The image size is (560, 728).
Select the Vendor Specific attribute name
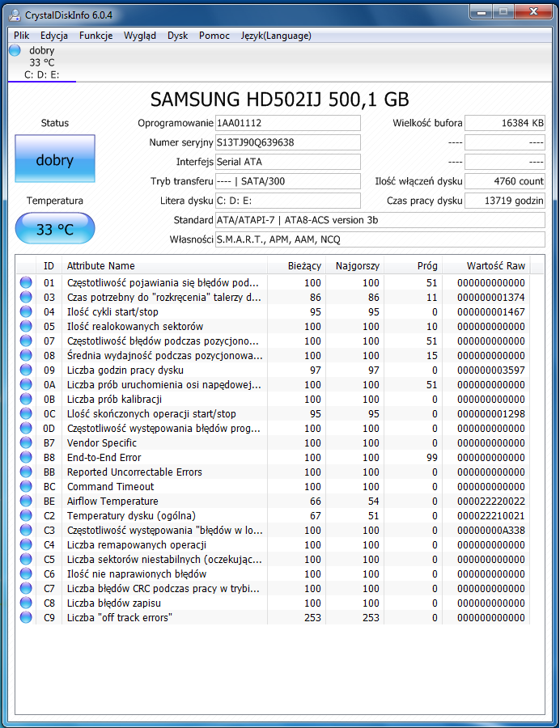click(x=102, y=443)
